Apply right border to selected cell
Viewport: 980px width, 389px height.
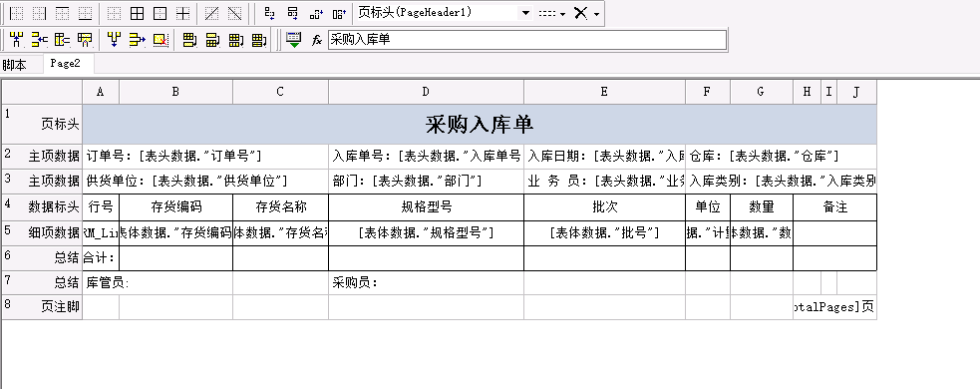(39, 13)
